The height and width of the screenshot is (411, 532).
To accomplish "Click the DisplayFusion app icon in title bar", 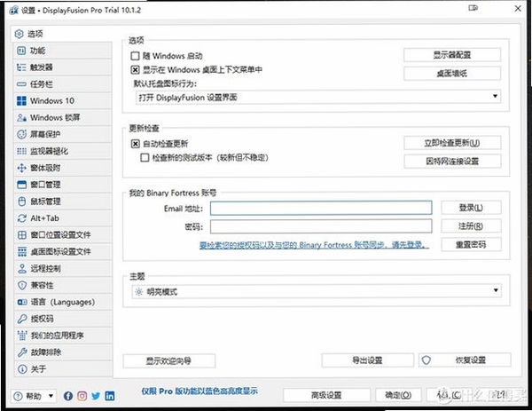I will coord(13,10).
